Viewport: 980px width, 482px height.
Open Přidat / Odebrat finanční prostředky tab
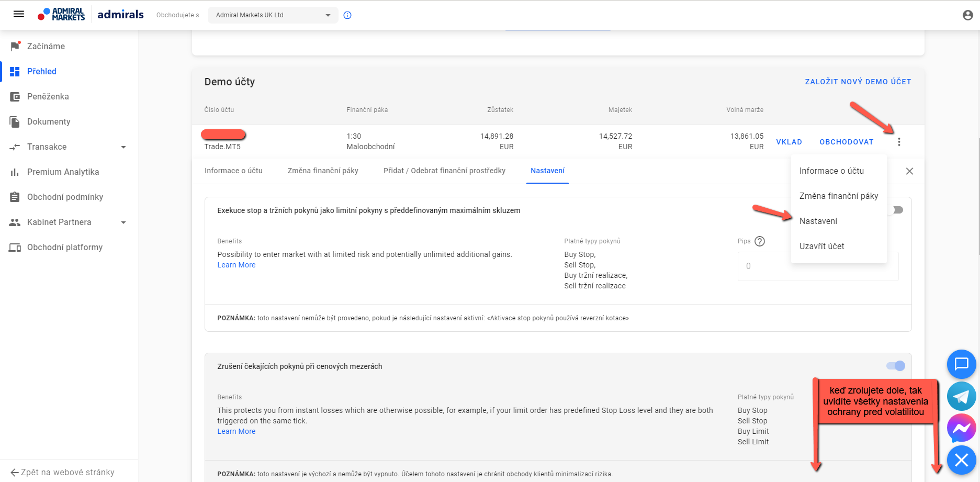point(444,171)
